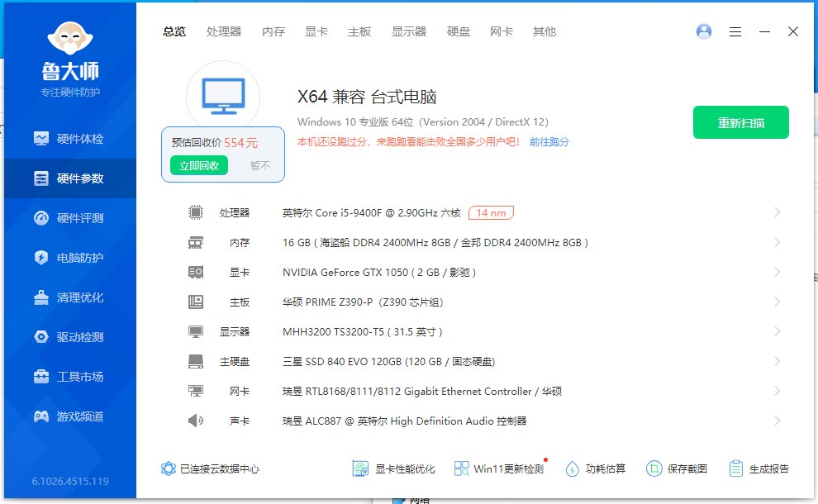Expand the 显卡 GTX 1050 row arrow
This screenshot has height=504, width=818.
(777, 273)
